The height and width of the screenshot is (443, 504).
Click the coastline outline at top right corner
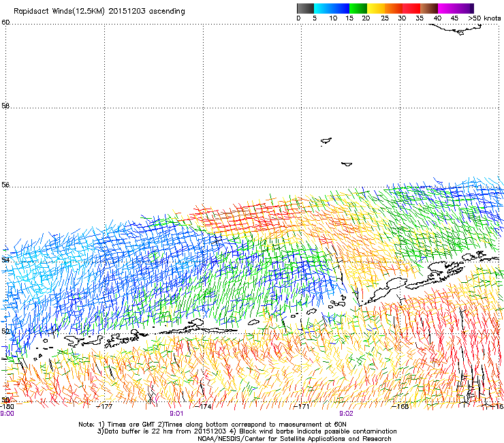click(x=456, y=29)
